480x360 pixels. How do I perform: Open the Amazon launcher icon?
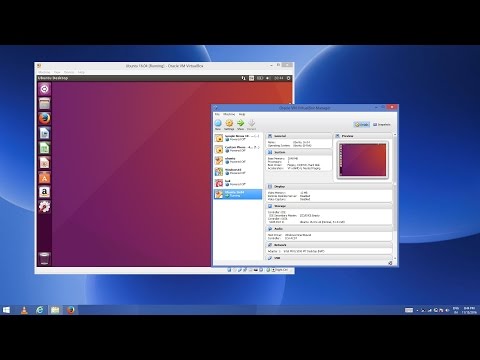pyautogui.click(x=45, y=192)
